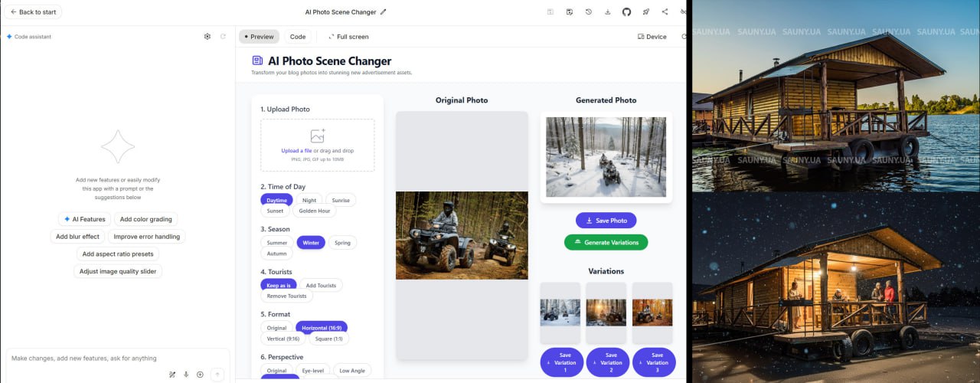This screenshot has height=383, width=980.
Task: Select the Night time of day option
Action: (309, 200)
